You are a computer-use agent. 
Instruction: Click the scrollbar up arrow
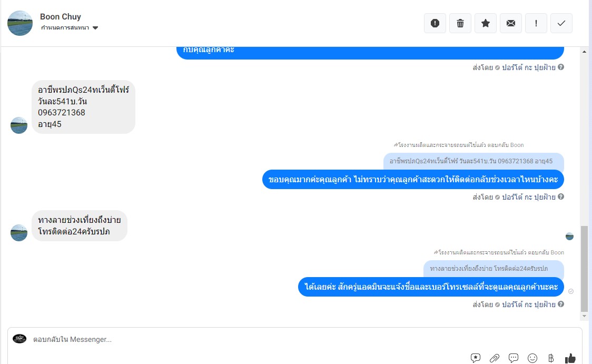[585, 51]
